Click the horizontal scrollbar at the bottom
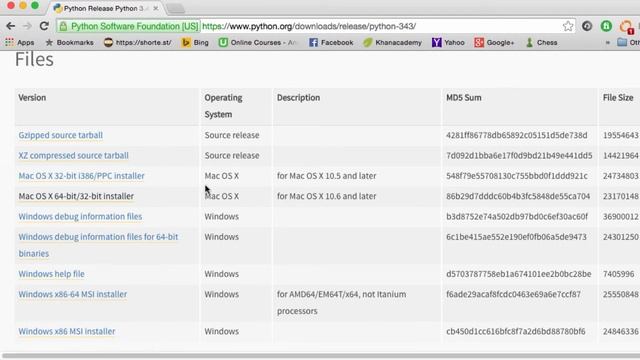The image size is (640, 360). (320, 356)
